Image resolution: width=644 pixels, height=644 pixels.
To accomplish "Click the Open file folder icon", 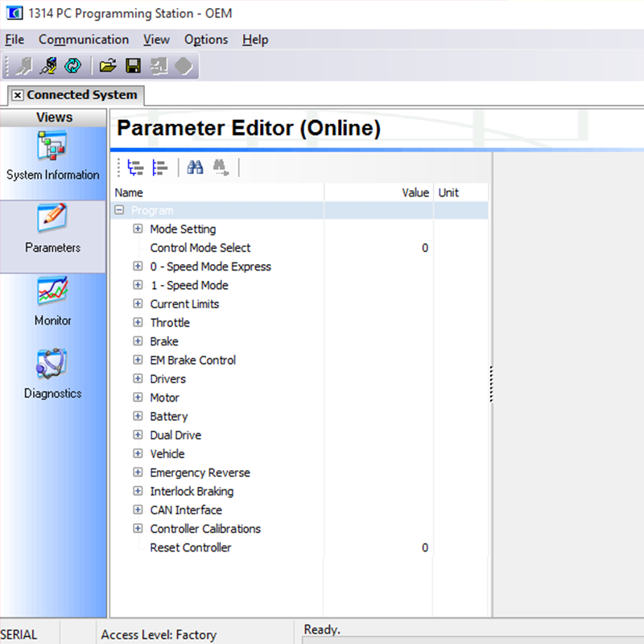I will [108, 66].
